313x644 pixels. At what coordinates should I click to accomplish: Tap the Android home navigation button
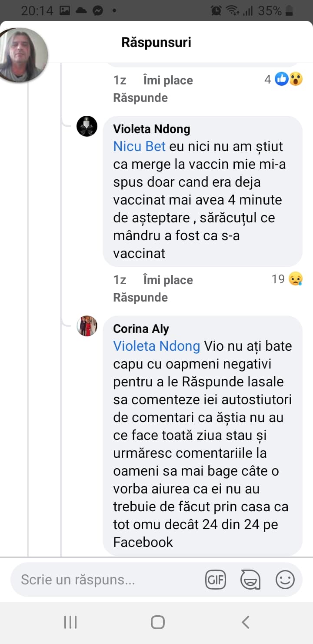[x=157, y=622]
